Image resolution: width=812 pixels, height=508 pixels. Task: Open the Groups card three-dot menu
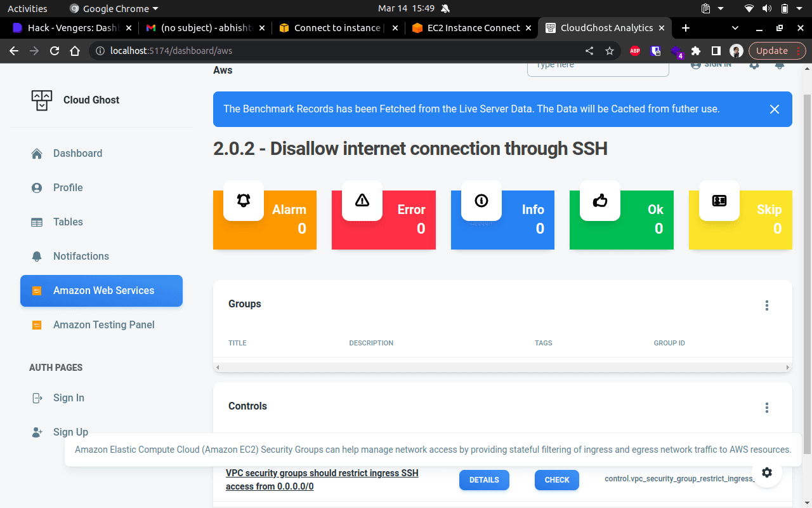pyautogui.click(x=767, y=305)
